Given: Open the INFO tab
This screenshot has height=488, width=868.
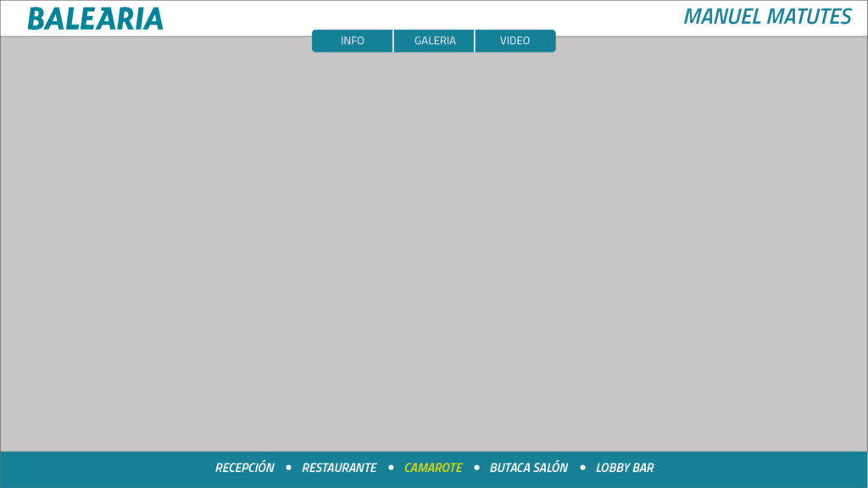Looking at the screenshot, I should 352,41.
